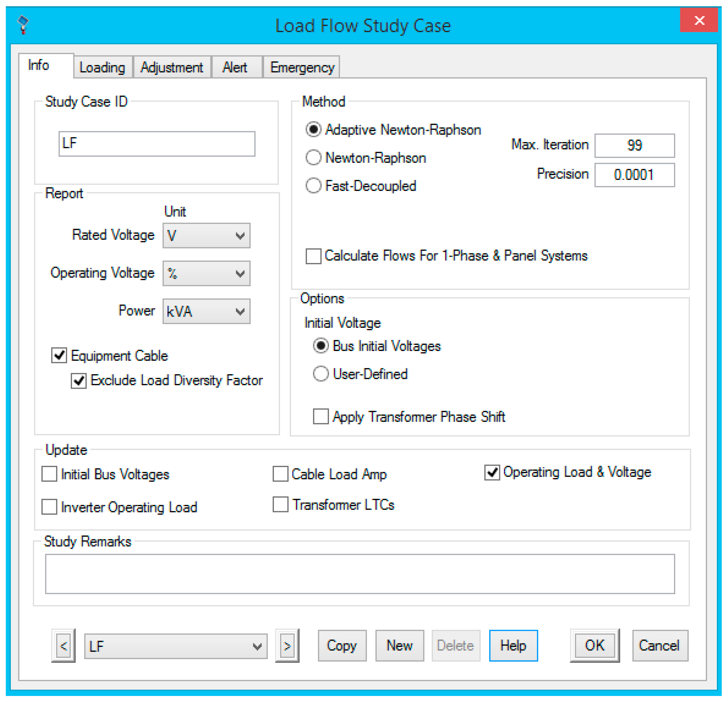Go to next study case arrow
This screenshot has height=702, width=728.
pos(287,646)
